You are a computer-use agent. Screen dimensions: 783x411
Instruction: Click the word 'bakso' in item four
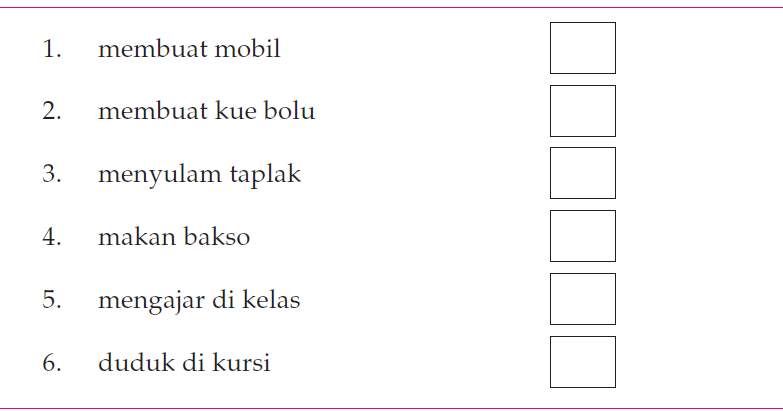(x=217, y=237)
